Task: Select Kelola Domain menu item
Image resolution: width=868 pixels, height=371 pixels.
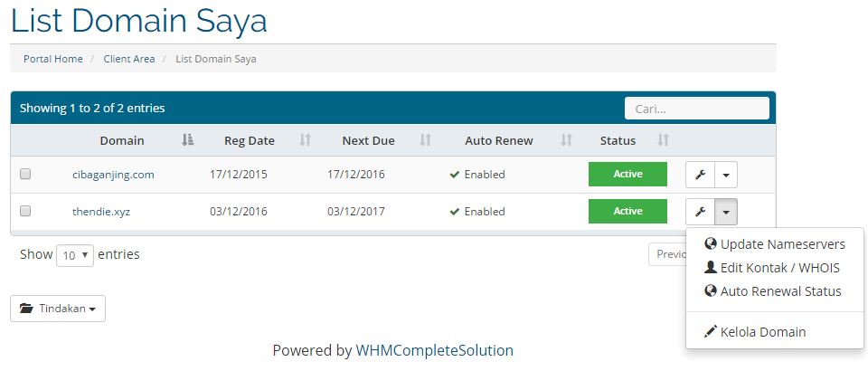Action: tap(762, 332)
